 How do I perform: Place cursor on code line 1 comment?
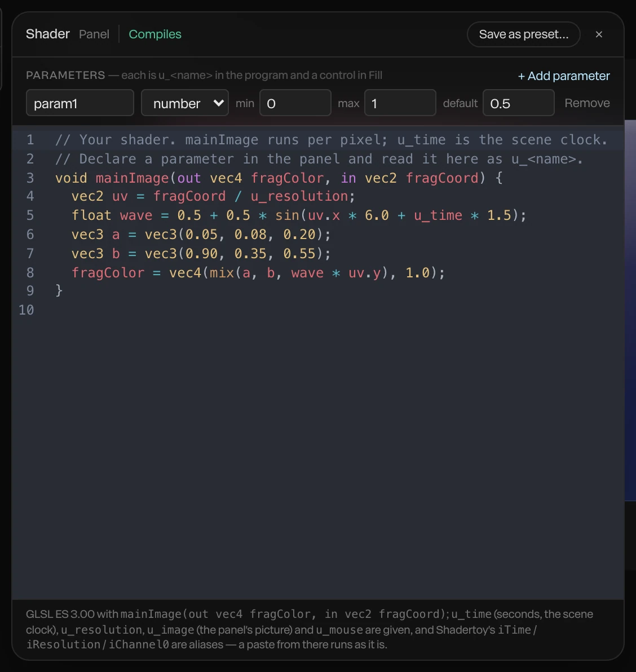[332, 140]
